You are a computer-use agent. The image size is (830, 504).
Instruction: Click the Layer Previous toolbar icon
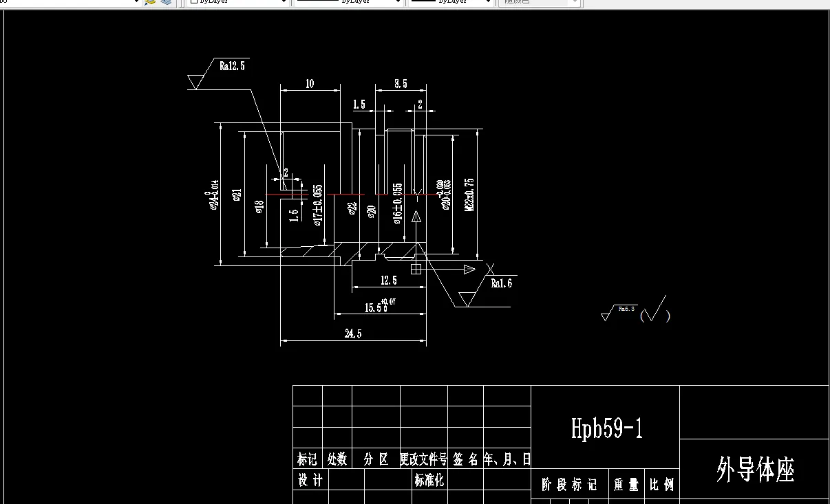tap(165, 3)
